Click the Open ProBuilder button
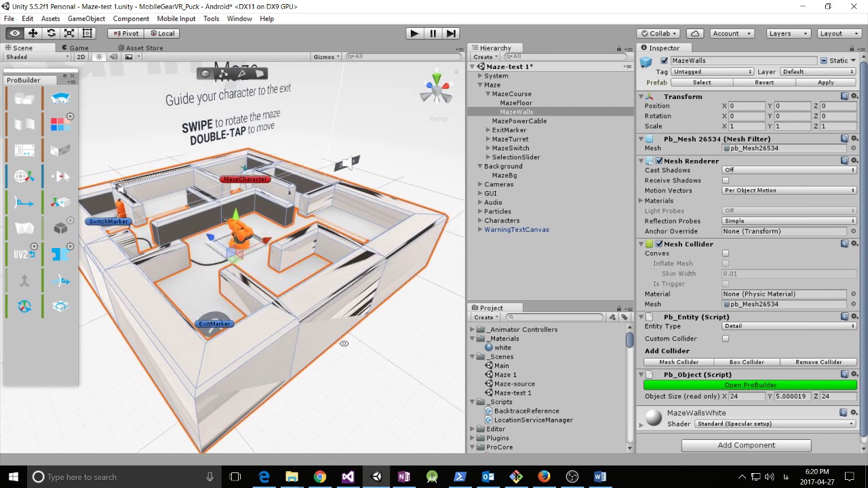Screen dimensions: 868x488 (x=750, y=385)
